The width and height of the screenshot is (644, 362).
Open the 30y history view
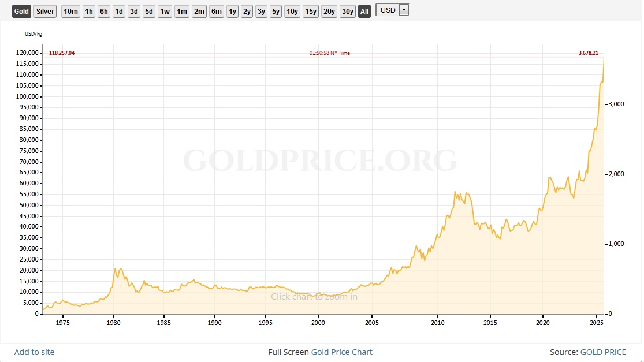[x=348, y=12]
